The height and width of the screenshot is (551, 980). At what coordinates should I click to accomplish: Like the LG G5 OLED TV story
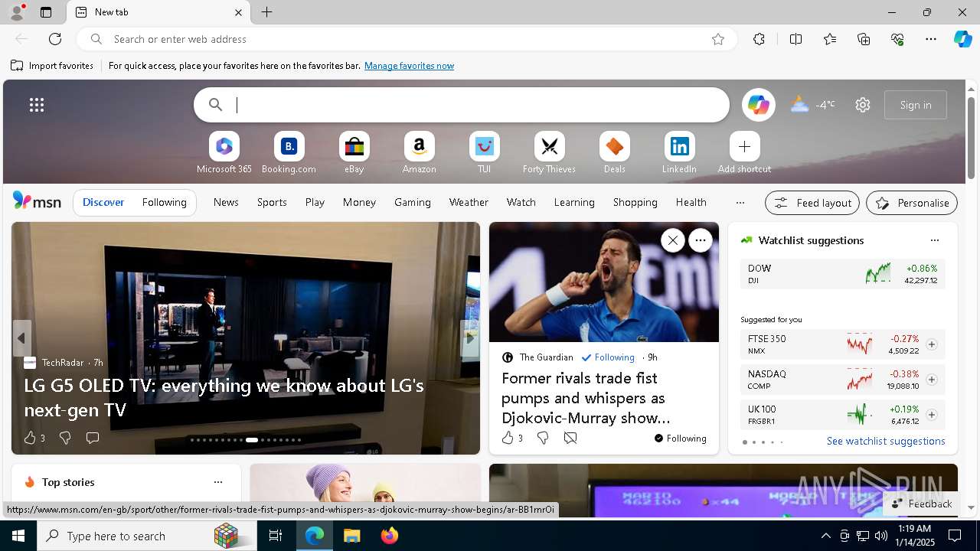tap(30, 438)
